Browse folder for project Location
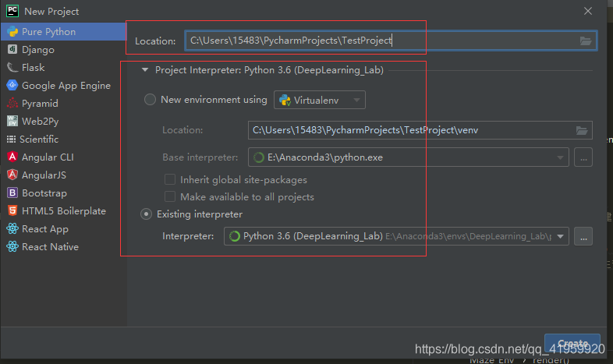The width and height of the screenshot is (613, 364). (x=585, y=41)
